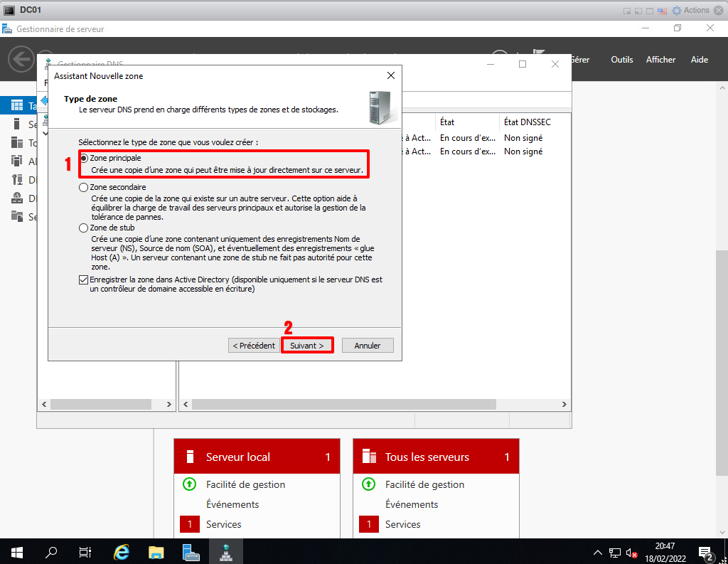728x564 pixels.
Task: Open Internet Explorer from the taskbar
Action: 122,552
